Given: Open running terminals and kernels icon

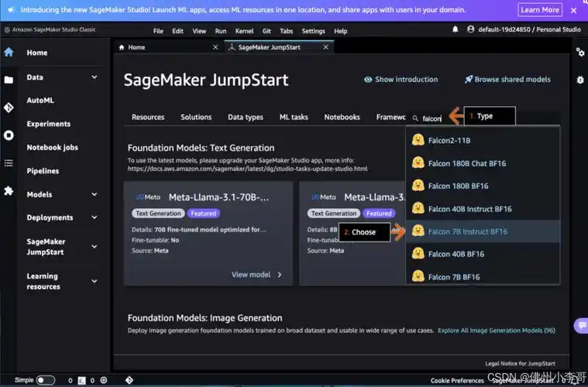Looking at the screenshot, I should click(x=9, y=135).
